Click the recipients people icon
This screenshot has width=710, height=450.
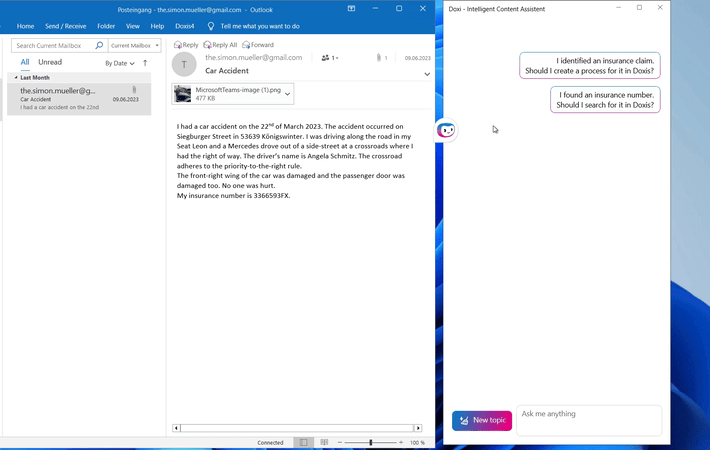327,58
